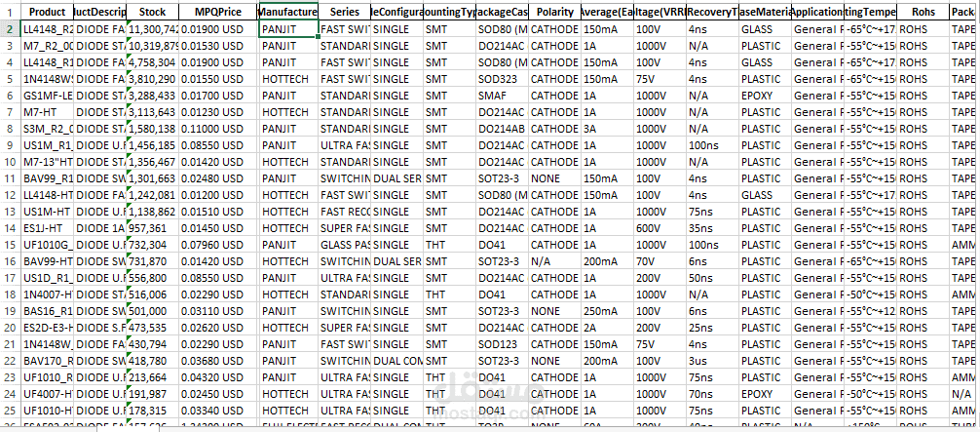Select HOTTECH cell in row 5

(x=288, y=79)
